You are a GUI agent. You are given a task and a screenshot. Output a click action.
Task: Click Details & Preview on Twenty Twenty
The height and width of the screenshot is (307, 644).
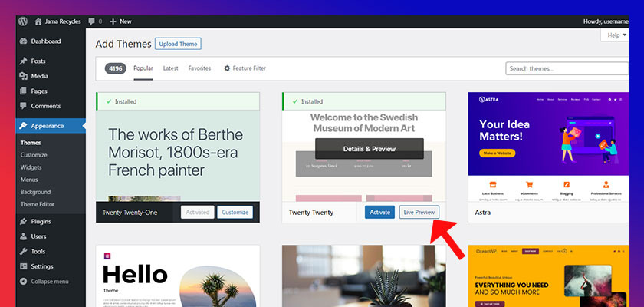point(370,149)
